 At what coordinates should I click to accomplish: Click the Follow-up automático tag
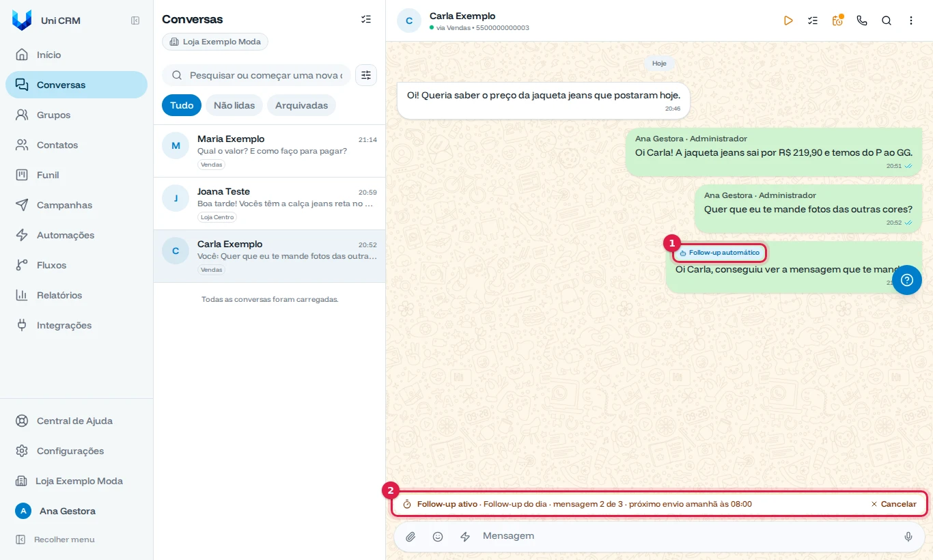[x=720, y=253]
